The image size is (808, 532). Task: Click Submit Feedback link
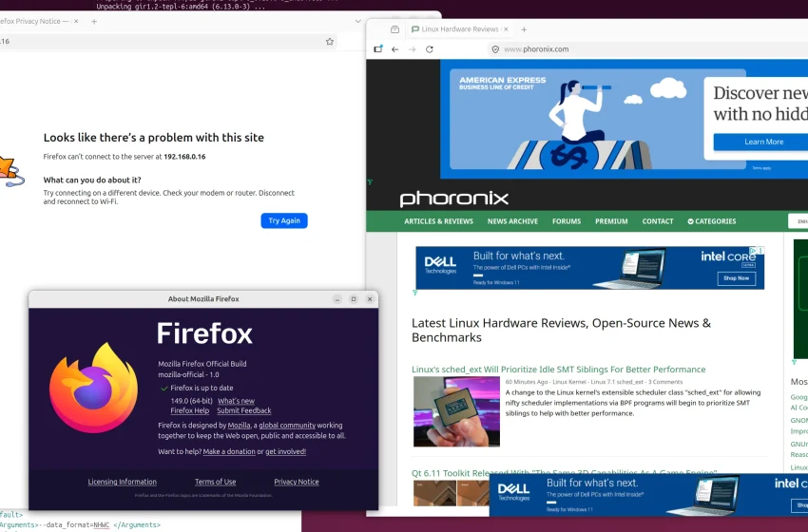coord(243,410)
